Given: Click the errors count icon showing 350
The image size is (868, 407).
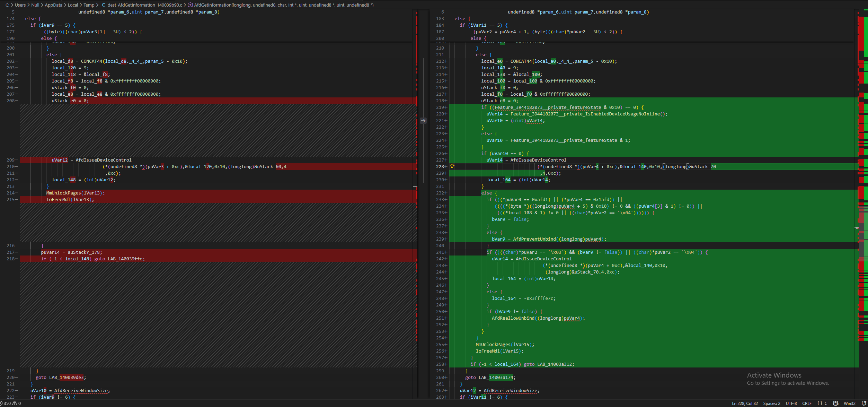Looking at the screenshot, I should click(x=5, y=403).
